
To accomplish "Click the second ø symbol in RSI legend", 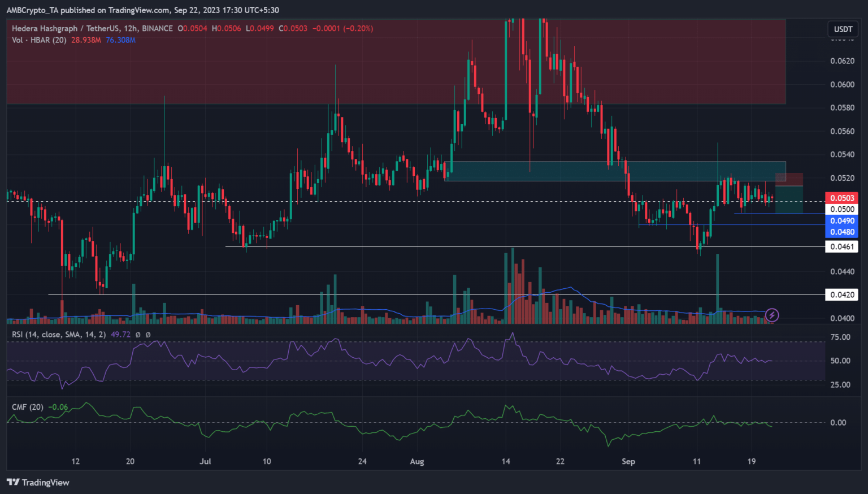I will (x=148, y=335).
